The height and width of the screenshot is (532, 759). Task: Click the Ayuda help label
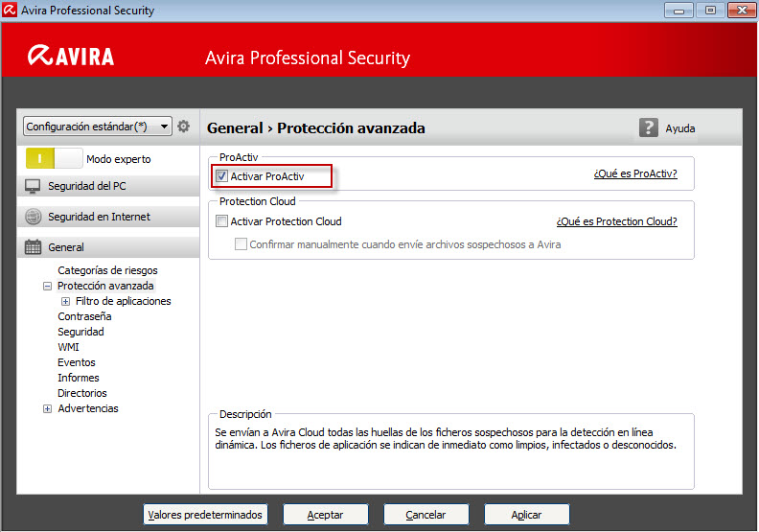680,128
